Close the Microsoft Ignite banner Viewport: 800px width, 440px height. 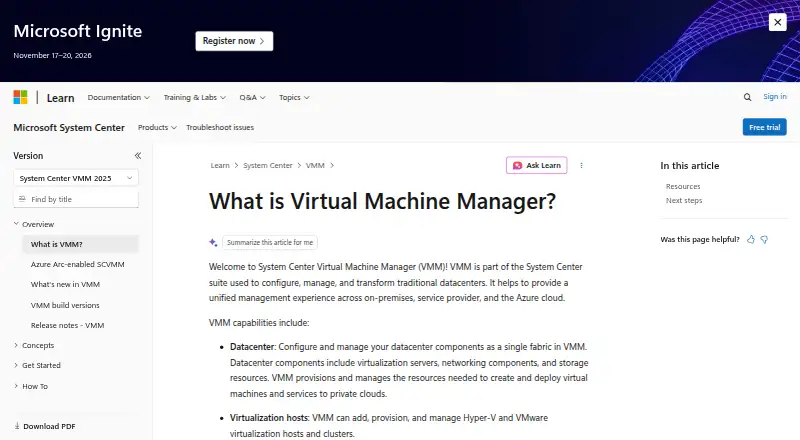coord(777,22)
